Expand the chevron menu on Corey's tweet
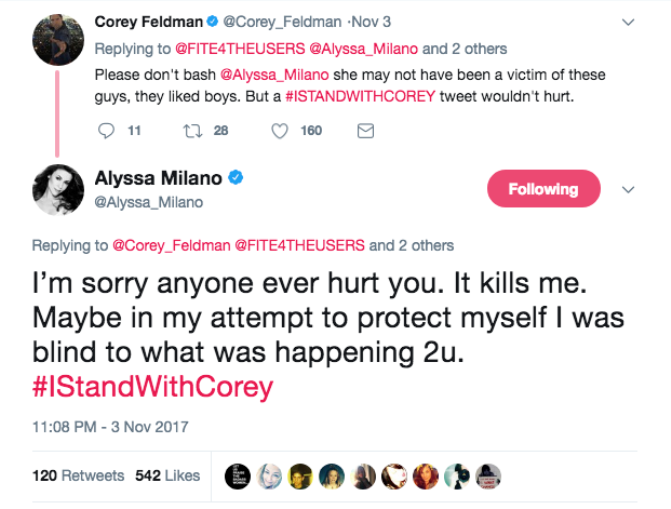The width and height of the screenshot is (671, 509). 627,22
